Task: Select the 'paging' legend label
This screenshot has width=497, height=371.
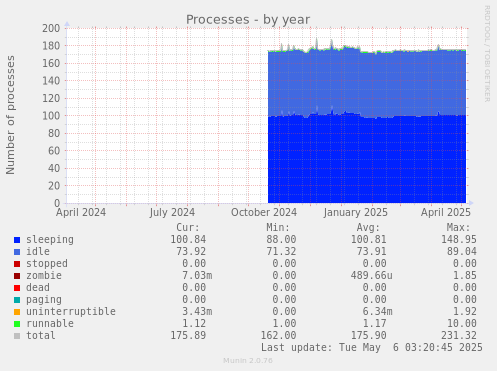Action: [44, 300]
